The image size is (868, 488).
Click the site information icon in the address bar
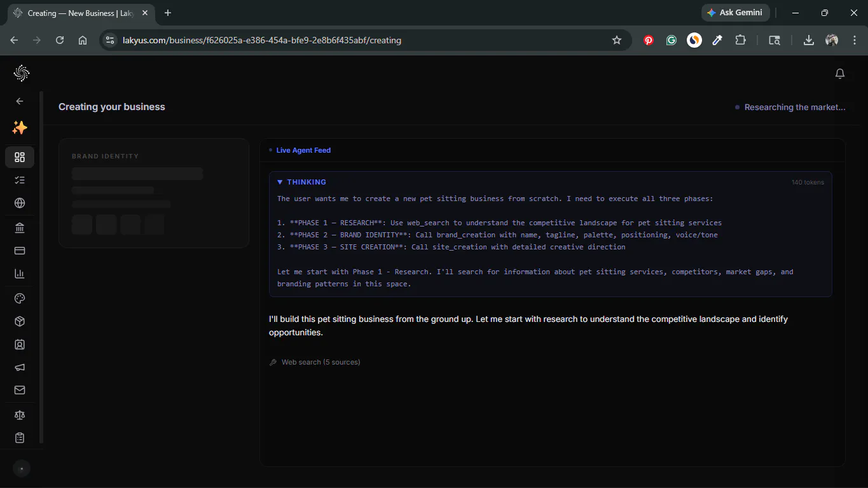point(110,40)
